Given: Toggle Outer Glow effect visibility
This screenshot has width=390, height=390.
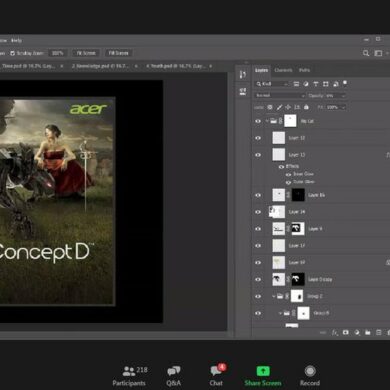Looking at the screenshot, I should click(288, 182).
